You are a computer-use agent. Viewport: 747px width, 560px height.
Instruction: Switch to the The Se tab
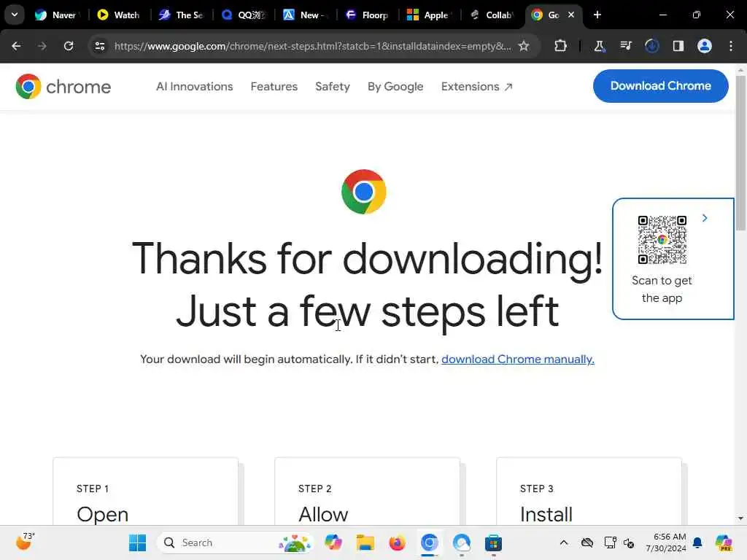181,15
